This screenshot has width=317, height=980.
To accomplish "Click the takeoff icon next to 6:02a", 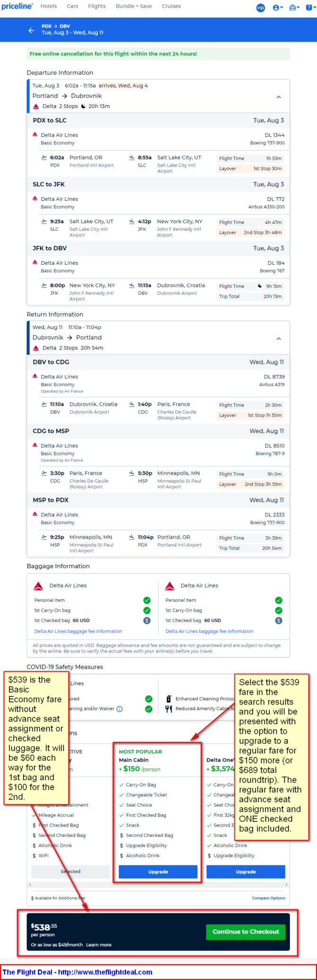I will click(x=44, y=157).
